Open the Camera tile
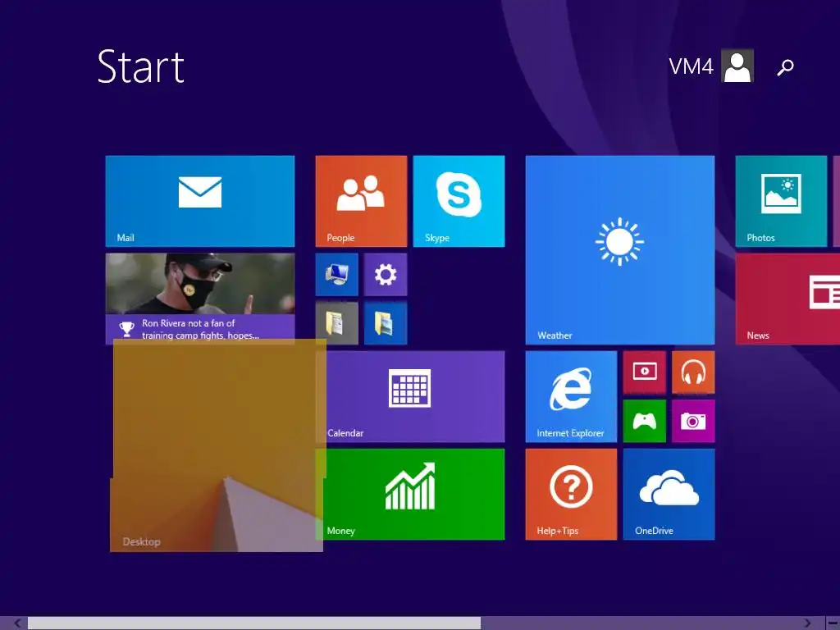 coord(693,421)
